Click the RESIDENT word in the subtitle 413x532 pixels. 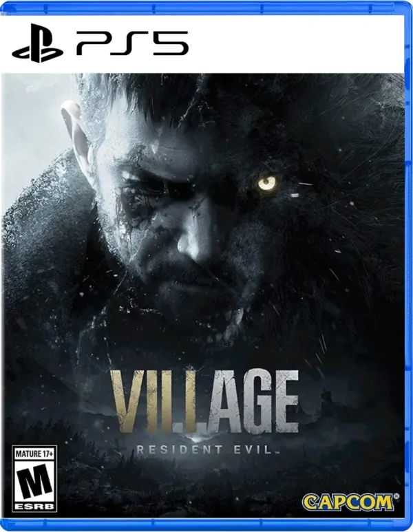(x=179, y=450)
